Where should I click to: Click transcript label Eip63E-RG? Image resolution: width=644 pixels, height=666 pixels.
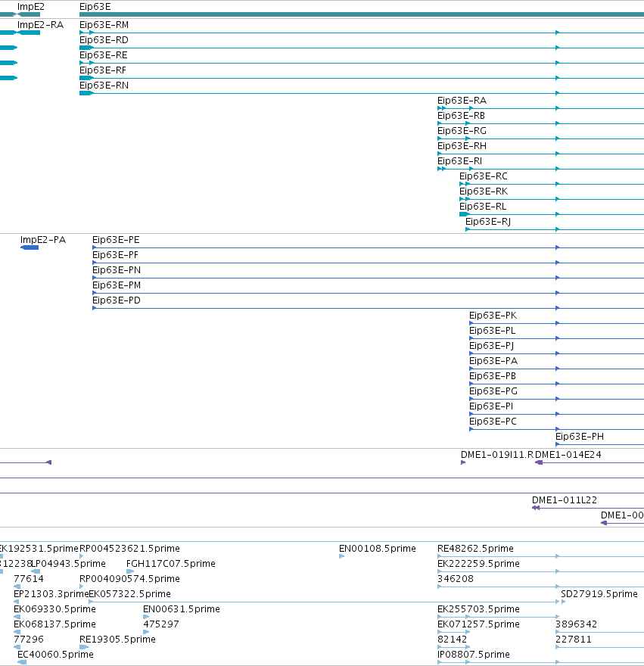pos(462,131)
